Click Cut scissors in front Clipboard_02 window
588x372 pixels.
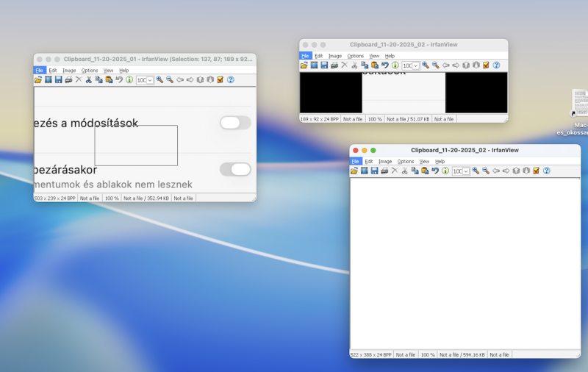click(405, 171)
